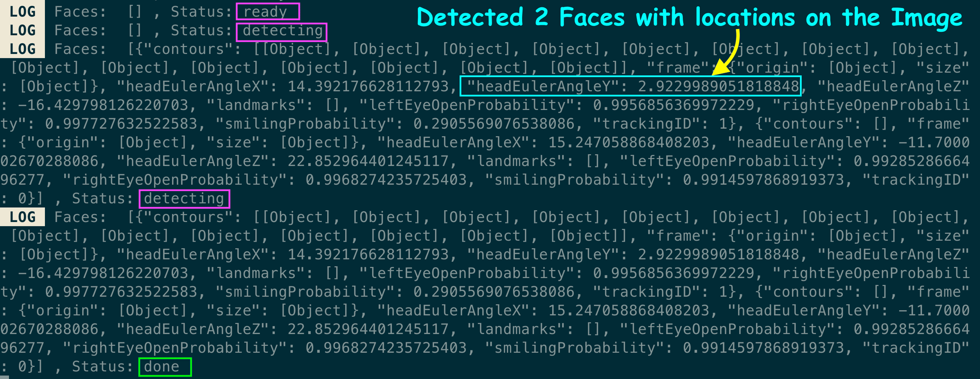Click the green boxed 'done' status

[x=165, y=367]
